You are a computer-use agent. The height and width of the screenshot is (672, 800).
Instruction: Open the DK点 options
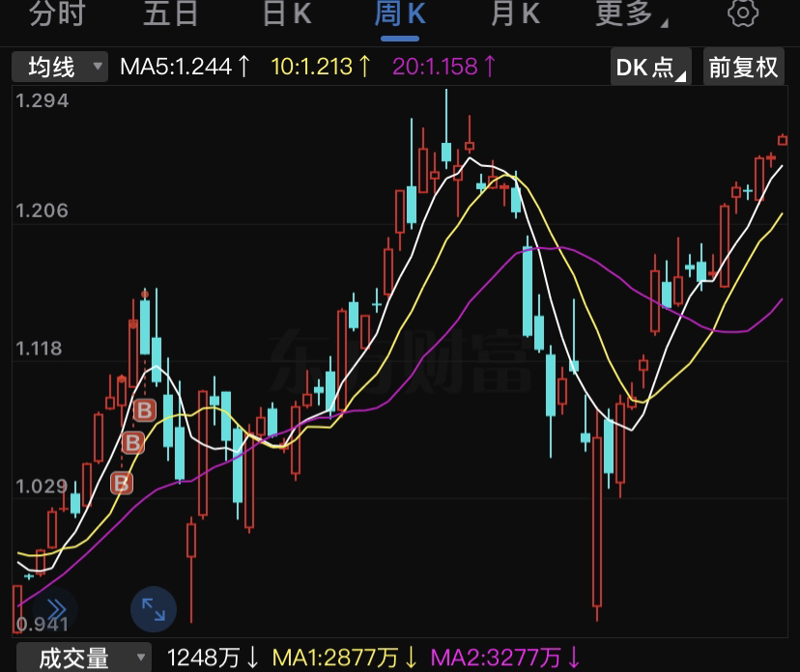point(651,67)
